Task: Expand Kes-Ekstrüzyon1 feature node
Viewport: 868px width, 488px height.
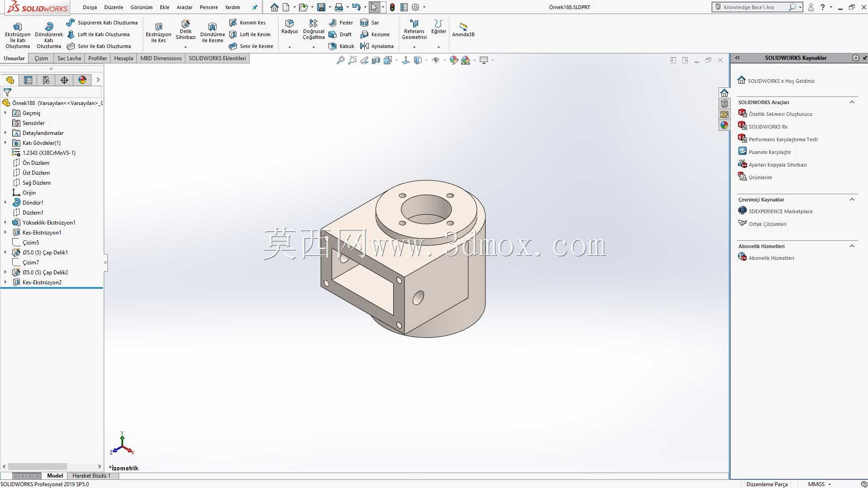Action: click(5, 233)
